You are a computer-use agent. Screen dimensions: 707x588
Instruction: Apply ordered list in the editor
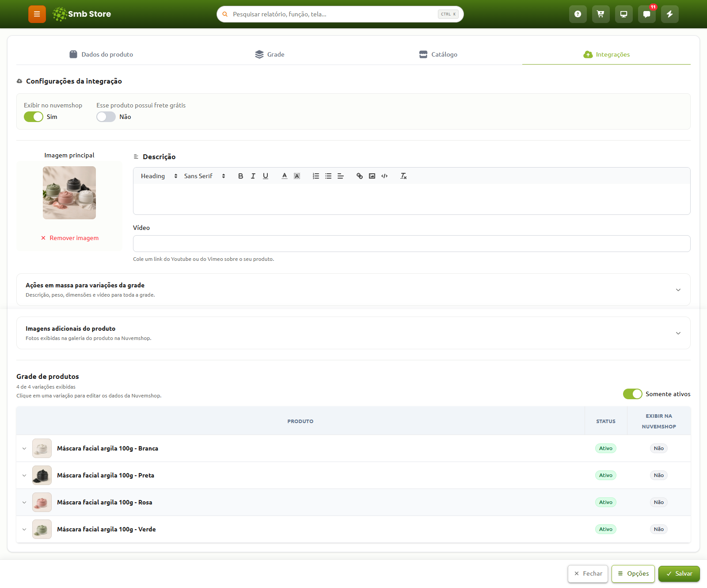(x=316, y=176)
